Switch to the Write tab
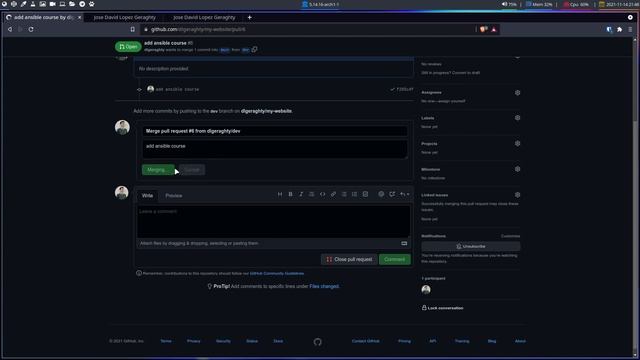Viewport: 640px width, 360px height. tap(147, 196)
